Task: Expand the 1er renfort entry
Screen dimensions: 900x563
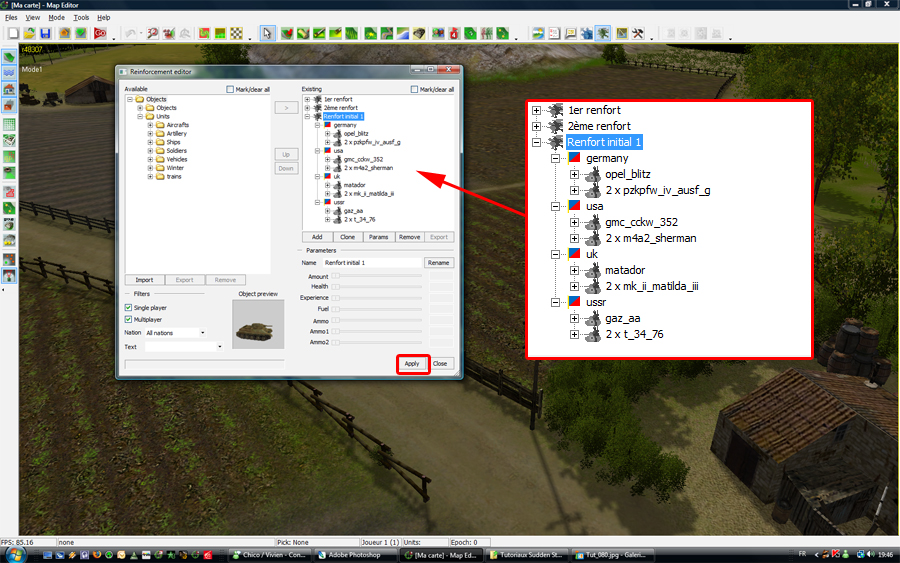Action: click(x=307, y=99)
